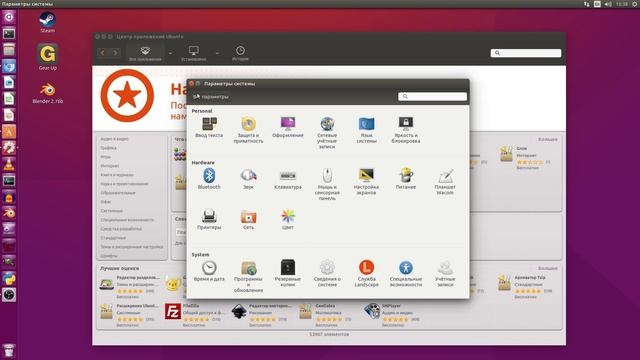Image resolution: width=640 pixels, height=360 pixels.
Task: Open Звук (sound) settings
Action: point(248,179)
